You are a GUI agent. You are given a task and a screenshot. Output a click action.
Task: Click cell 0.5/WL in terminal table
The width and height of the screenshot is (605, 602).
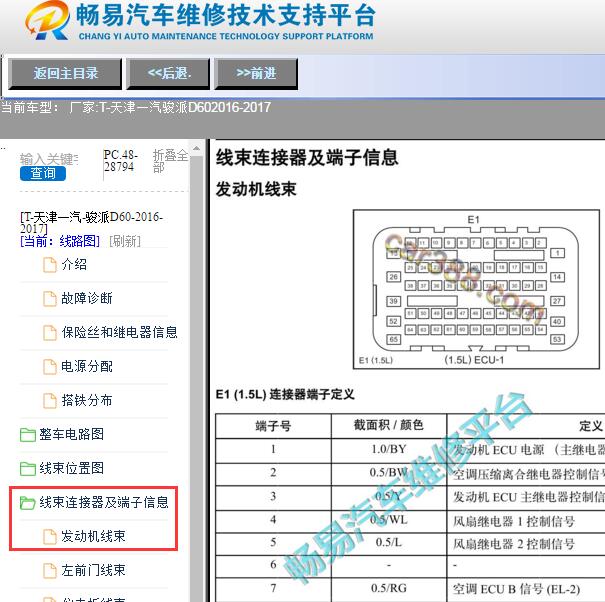[389, 520]
